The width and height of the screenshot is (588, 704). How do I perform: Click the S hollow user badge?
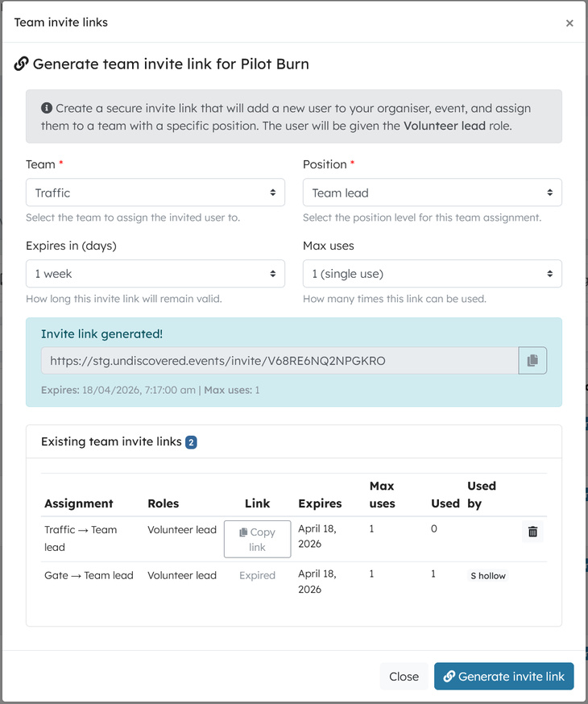pyautogui.click(x=488, y=576)
